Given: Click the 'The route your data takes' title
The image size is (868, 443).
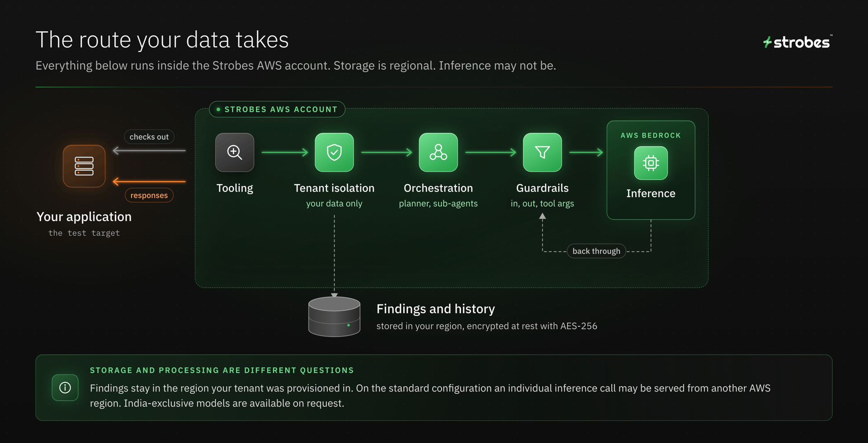Looking at the screenshot, I should pos(162,40).
